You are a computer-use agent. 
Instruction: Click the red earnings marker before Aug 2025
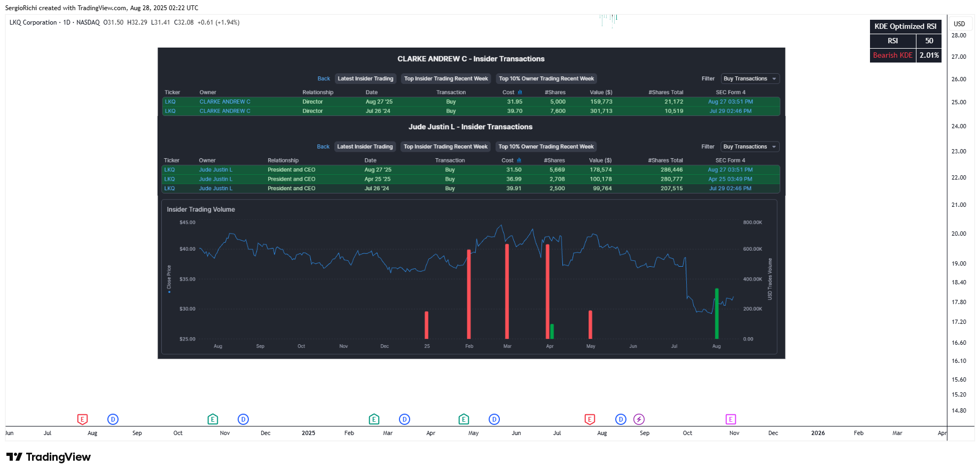(x=590, y=420)
